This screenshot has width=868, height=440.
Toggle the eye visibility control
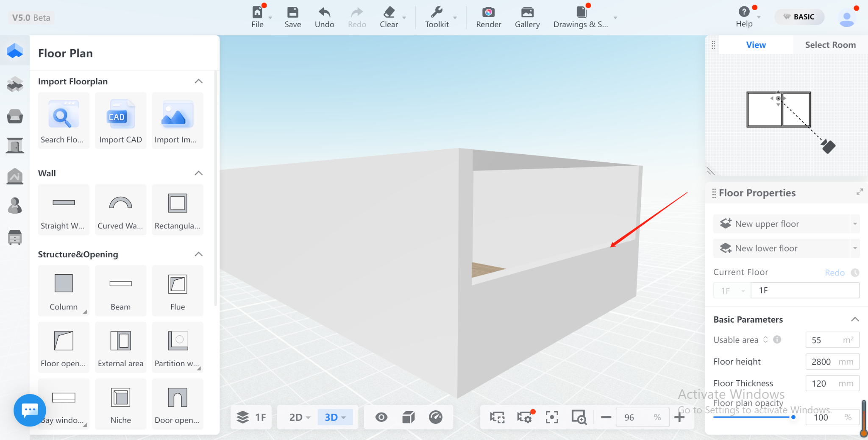coord(381,418)
